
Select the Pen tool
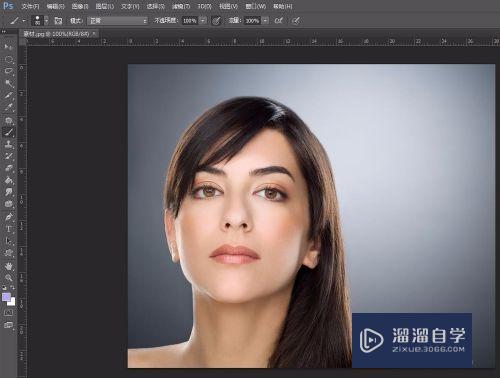tap(9, 217)
